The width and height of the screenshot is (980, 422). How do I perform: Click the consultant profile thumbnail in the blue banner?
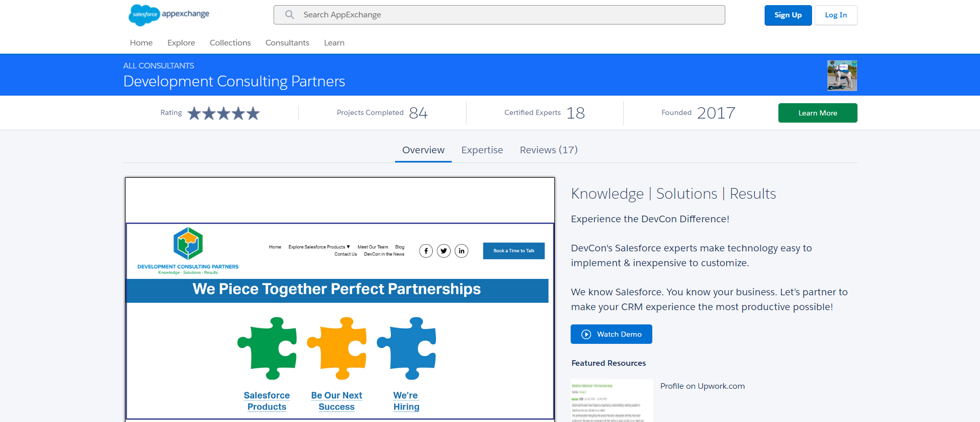842,76
